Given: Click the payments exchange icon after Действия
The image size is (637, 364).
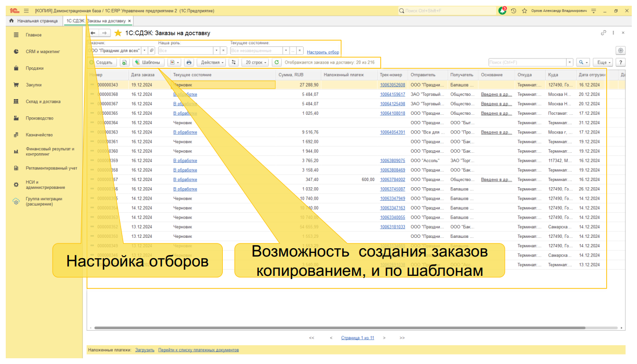Looking at the screenshot, I should (x=233, y=62).
